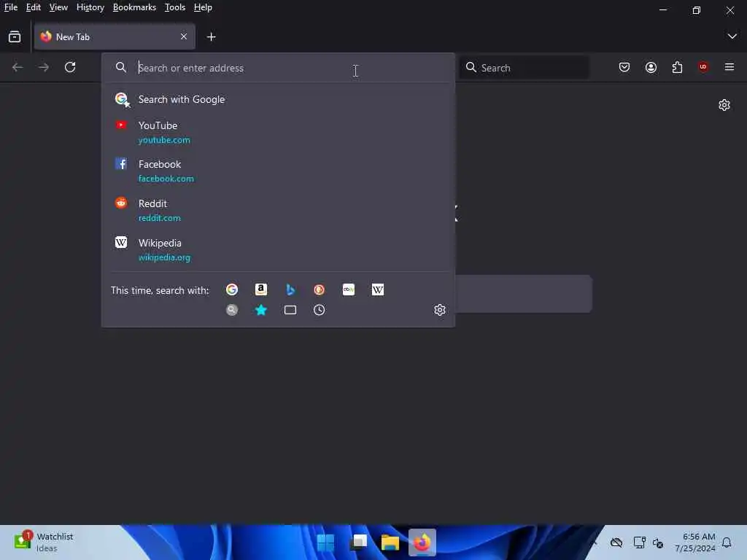Image resolution: width=747 pixels, height=560 pixels.
Task: Open the application hamburger menu
Action: (729, 67)
